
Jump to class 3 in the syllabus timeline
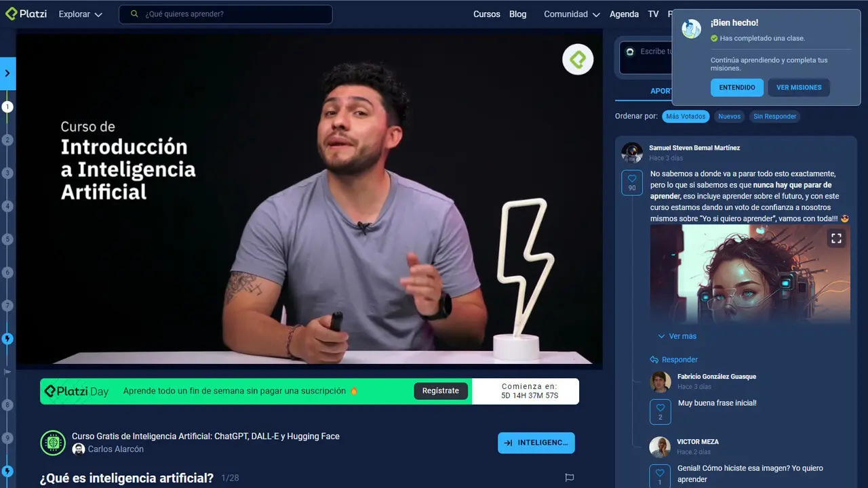[7, 174]
